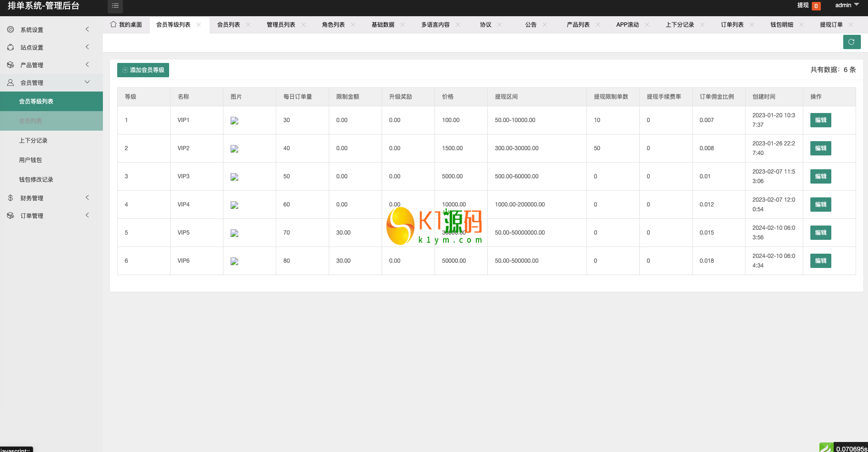Click the 财务管理 dollar icon
Screen dimensions: 868x452
(10, 198)
